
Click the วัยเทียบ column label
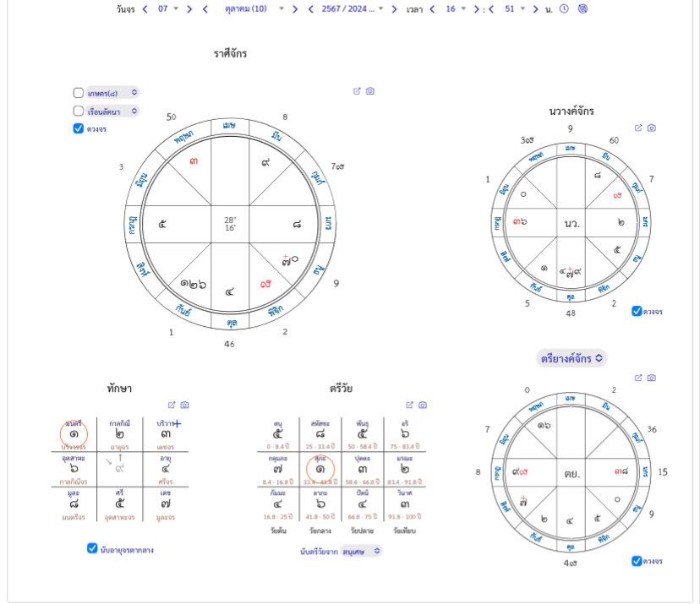click(x=404, y=531)
